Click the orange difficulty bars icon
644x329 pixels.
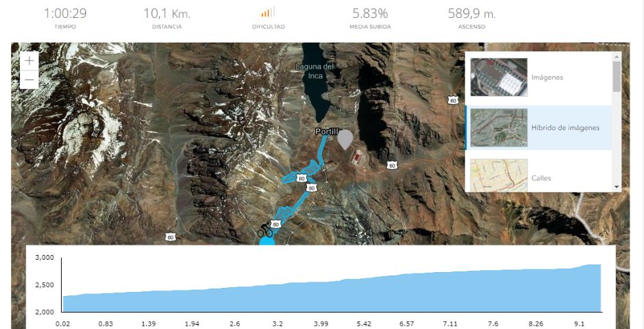268,12
